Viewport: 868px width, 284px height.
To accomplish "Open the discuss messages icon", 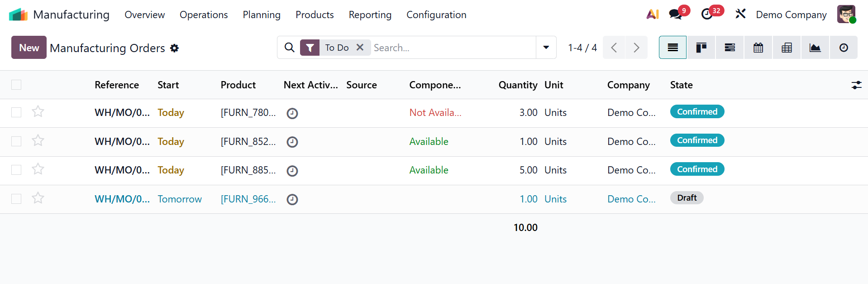I will tap(676, 14).
